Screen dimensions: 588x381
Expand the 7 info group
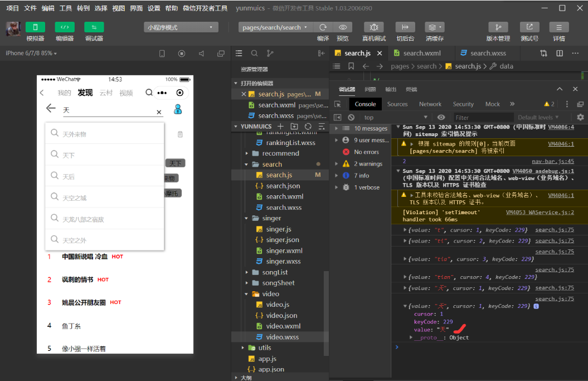tap(337, 175)
